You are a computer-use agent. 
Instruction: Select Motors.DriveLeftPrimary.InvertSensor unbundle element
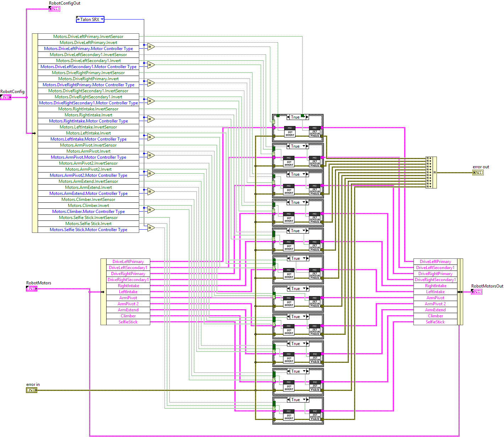[88, 37]
